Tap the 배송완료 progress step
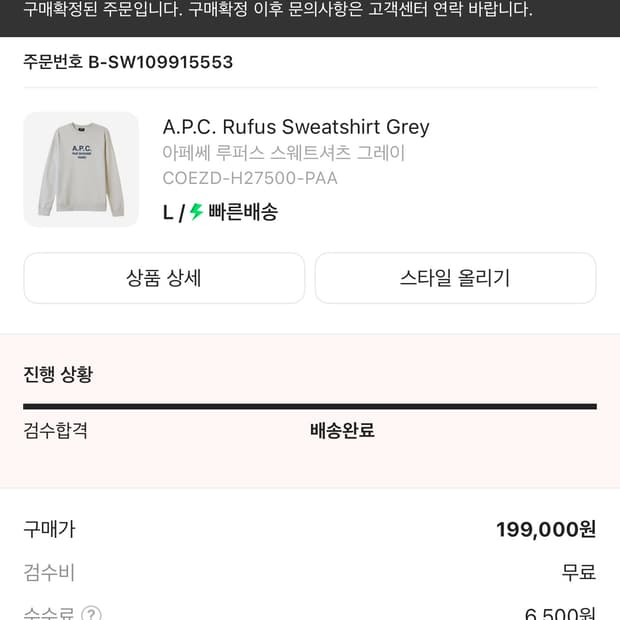Image resolution: width=620 pixels, height=620 pixels. point(342,431)
